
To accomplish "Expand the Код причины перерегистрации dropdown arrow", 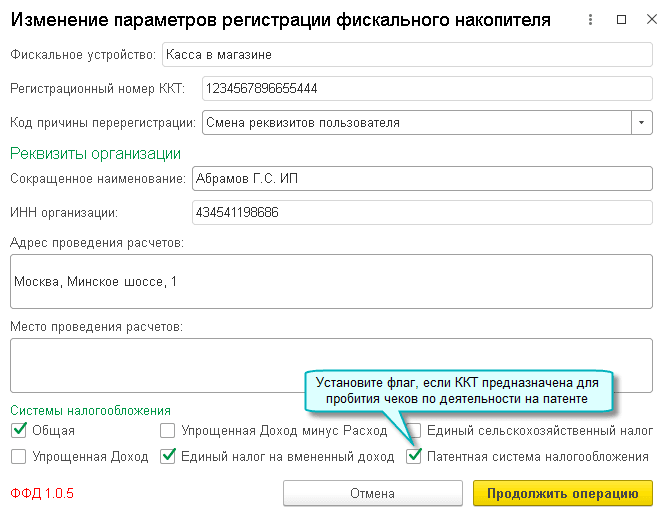I will [x=641, y=123].
